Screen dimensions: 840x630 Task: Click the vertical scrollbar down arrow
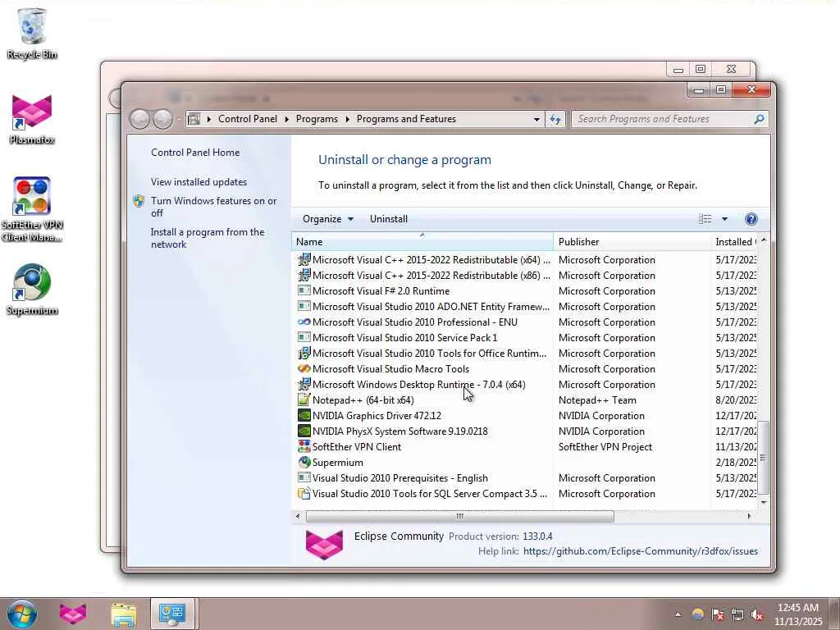pos(764,502)
